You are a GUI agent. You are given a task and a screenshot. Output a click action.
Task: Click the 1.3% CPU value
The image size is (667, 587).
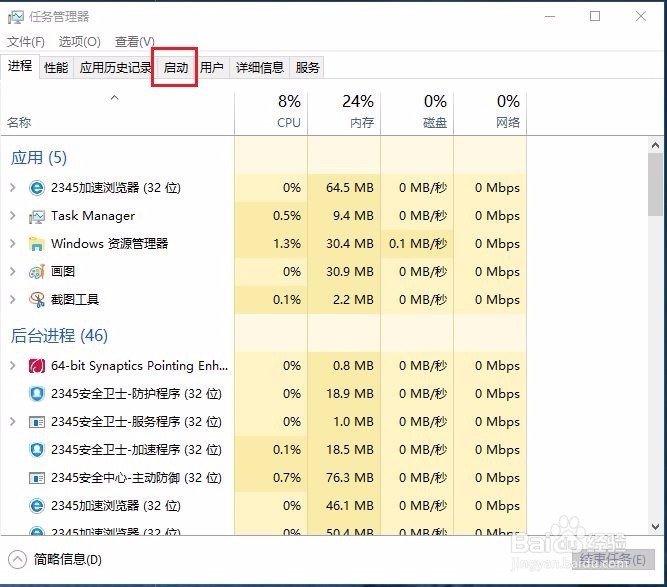point(287,244)
